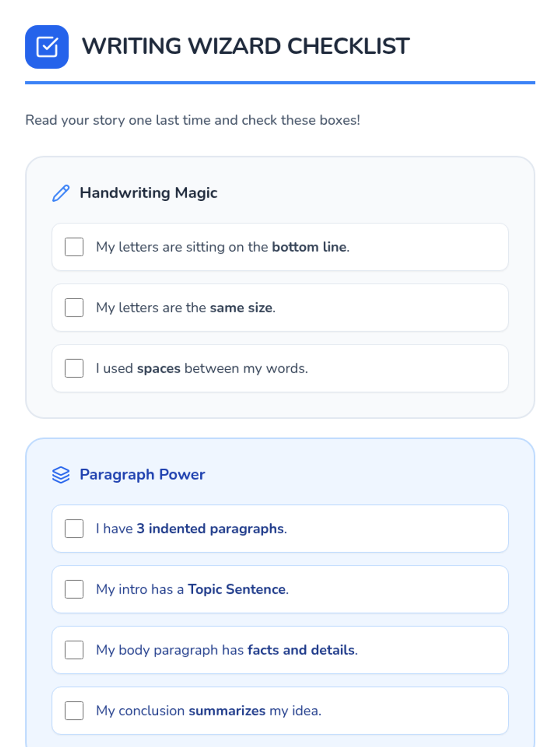The height and width of the screenshot is (747, 560).
Task: Click the Writing Wizard Checklist title
Action: (245, 46)
